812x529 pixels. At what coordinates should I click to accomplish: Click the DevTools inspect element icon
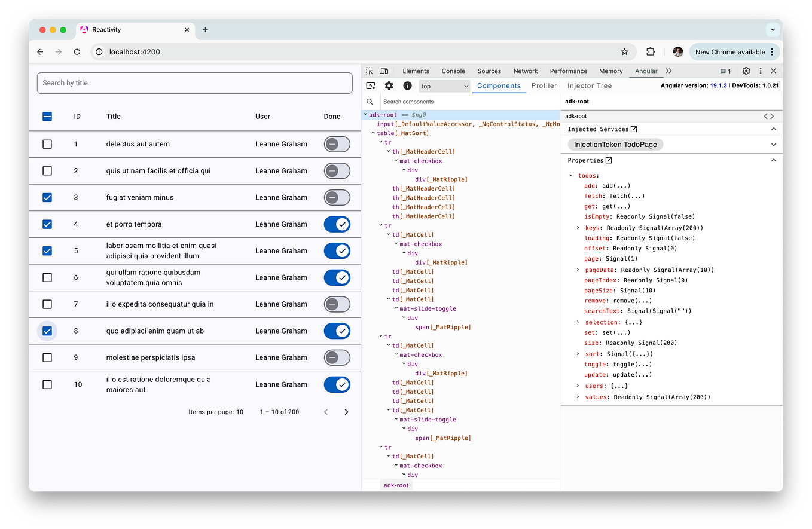point(370,71)
